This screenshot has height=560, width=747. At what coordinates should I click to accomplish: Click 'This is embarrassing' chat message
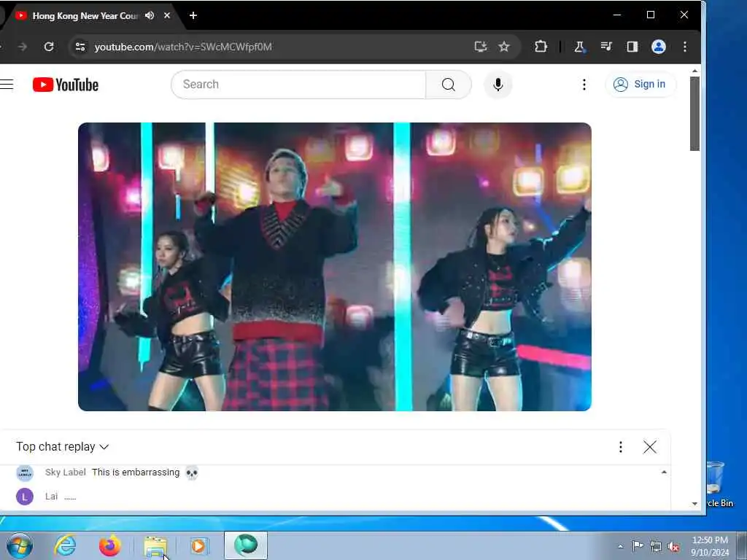point(136,472)
